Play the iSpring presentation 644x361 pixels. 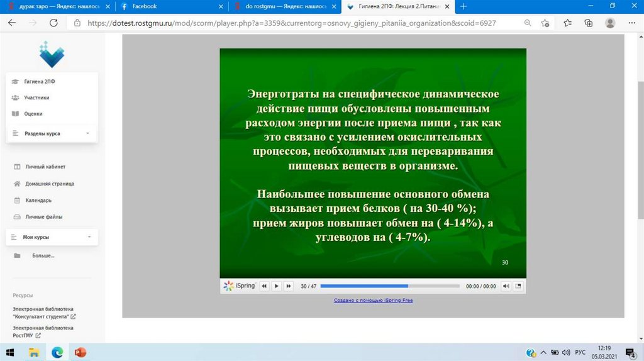click(277, 286)
